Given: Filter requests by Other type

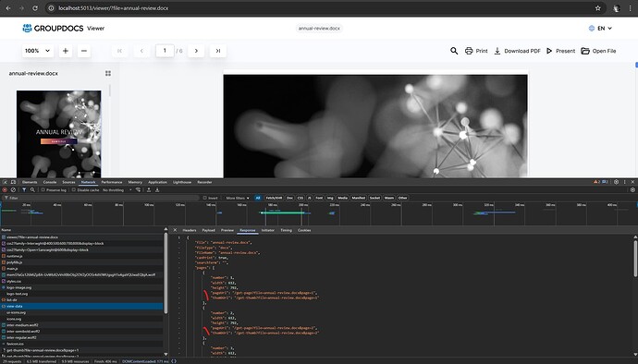Looking at the screenshot, I should [403, 198].
